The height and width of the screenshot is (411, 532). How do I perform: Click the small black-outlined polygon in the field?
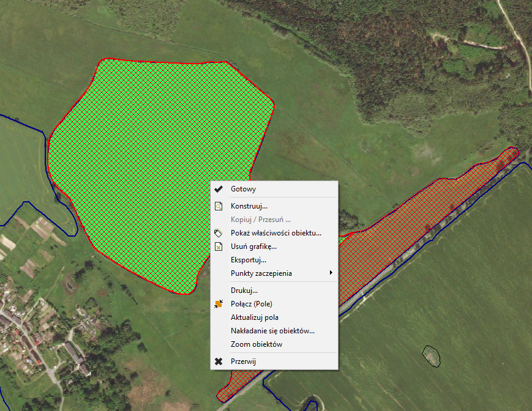coord(431,356)
